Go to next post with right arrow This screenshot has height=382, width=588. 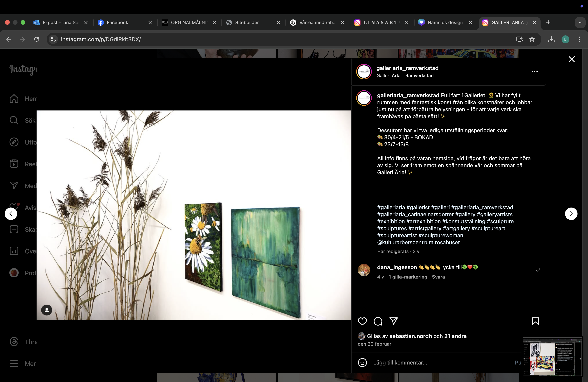pyautogui.click(x=571, y=214)
